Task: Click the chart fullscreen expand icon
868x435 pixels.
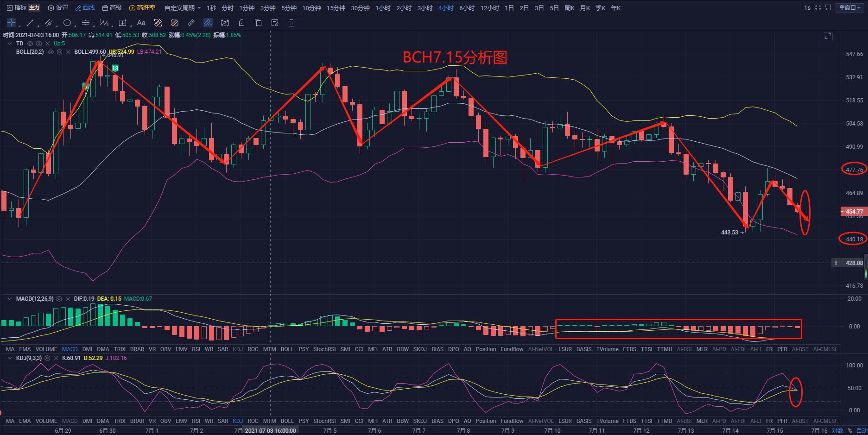Action: pos(828,36)
